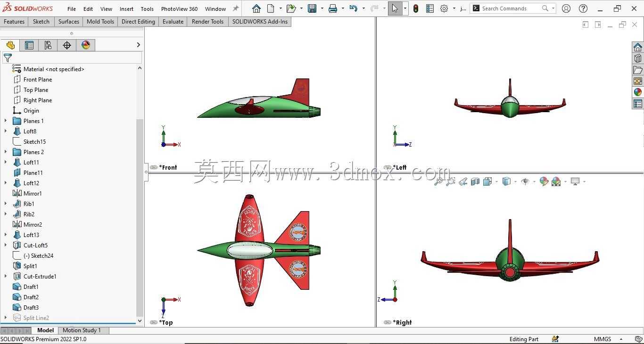Click the Previous View icon
The width and height of the screenshot is (644, 344).
pyautogui.click(x=463, y=181)
